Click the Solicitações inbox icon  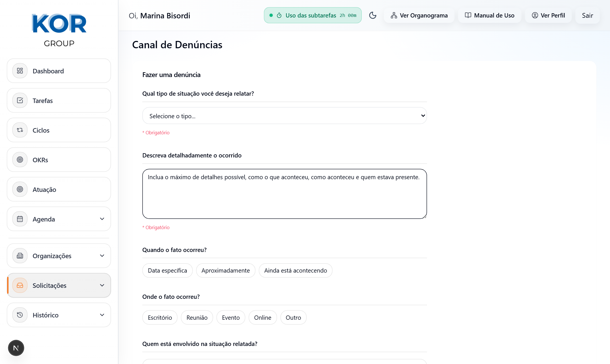tap(20, 285)
